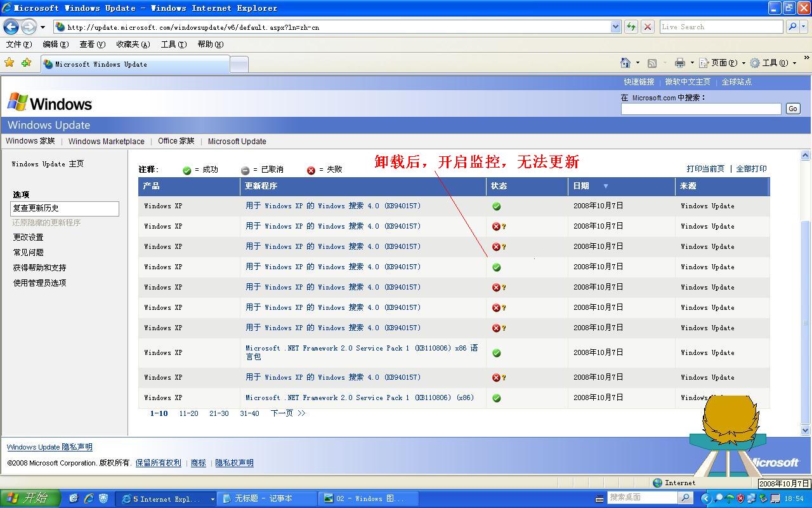The height and width of the screenshot is (508, 812).
Task: Click the page's vertical scrollbar down arrow
Action: click(806, 430)
